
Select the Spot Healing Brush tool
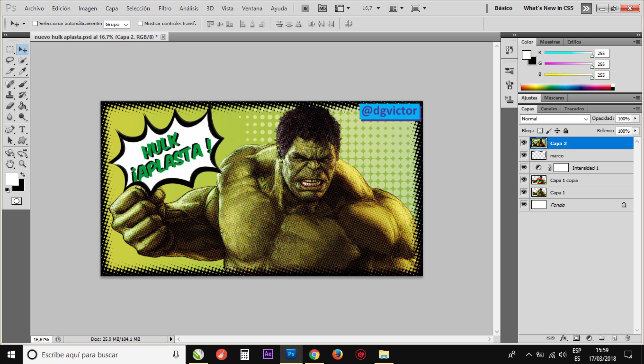pos(10,84)
